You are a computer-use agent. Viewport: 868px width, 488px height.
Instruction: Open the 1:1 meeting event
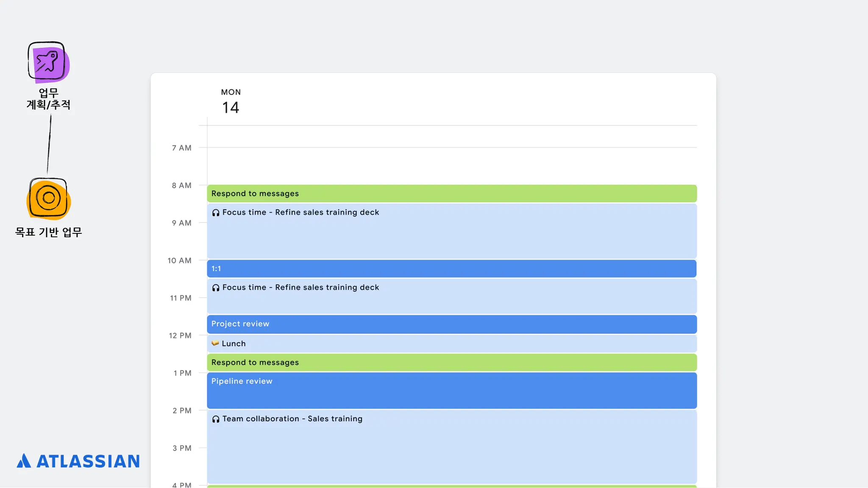tap(451, 269)
